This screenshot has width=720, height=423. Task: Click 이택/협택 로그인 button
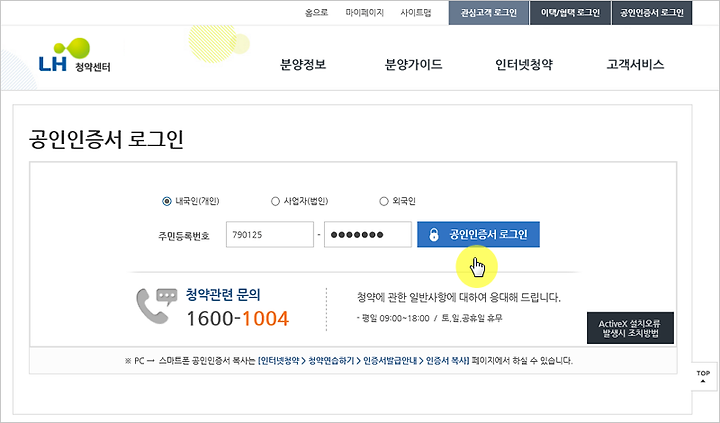[x=570, y=13]
